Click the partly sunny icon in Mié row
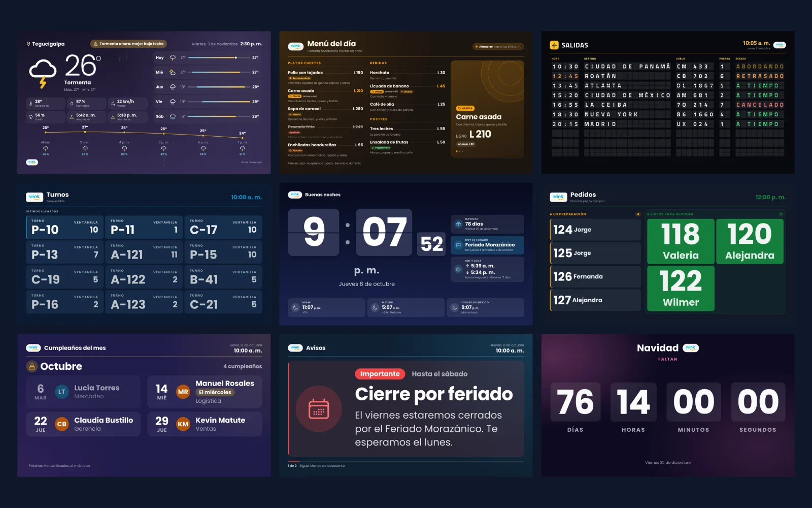The width and height of the screenshot is (812, 508). tap(173, 72)
